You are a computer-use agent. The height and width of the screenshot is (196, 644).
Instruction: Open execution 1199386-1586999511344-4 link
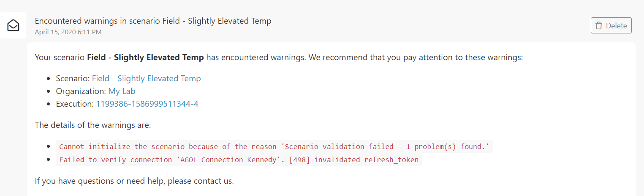[x=147, y=104]
